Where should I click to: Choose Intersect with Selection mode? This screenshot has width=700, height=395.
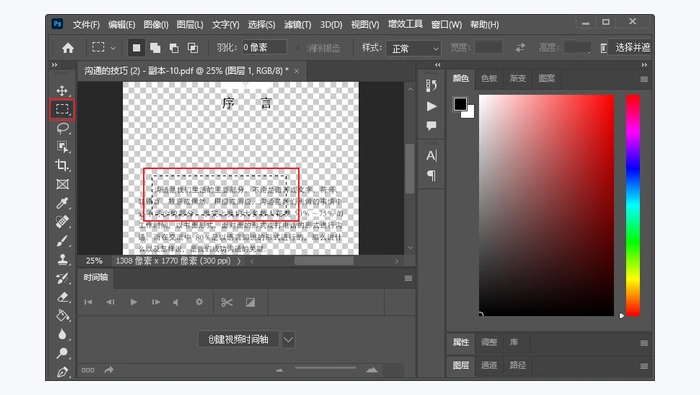point(193,48)
